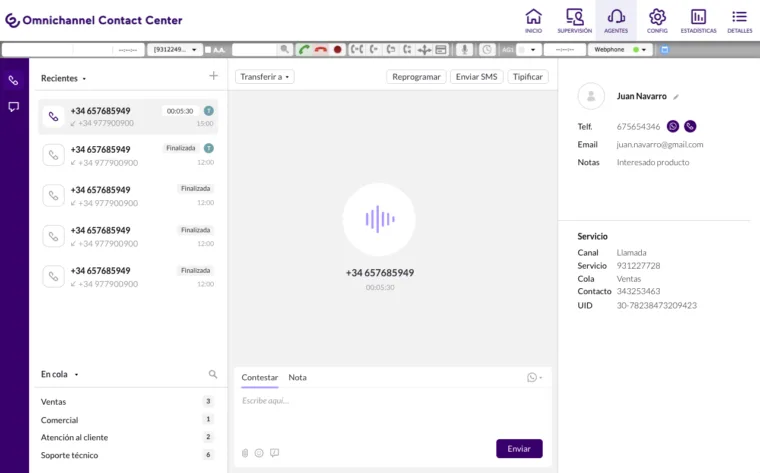
Task: Click Notas value Interesado producto
Action: (x=653, y=162)
